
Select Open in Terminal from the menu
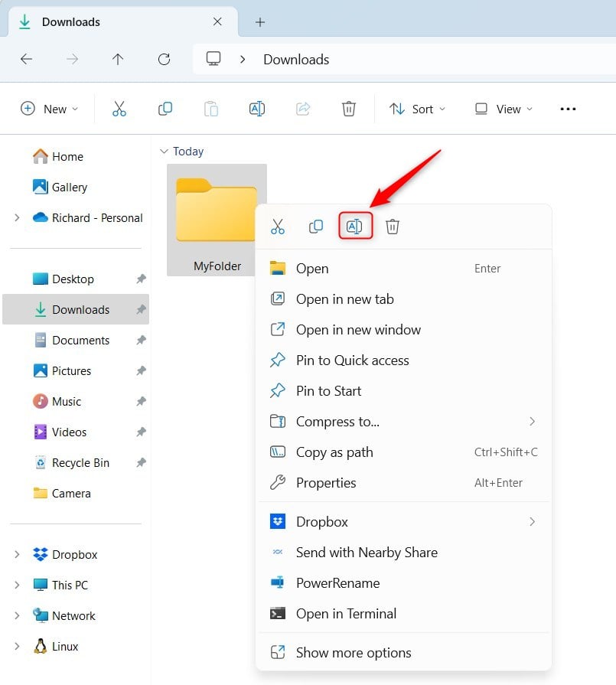coord(346,613)
